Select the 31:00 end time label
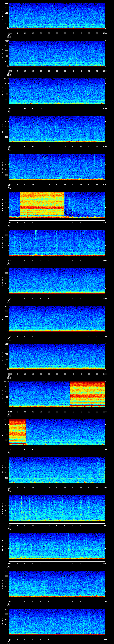The image size is (114, 644). (x=105, y=639)
